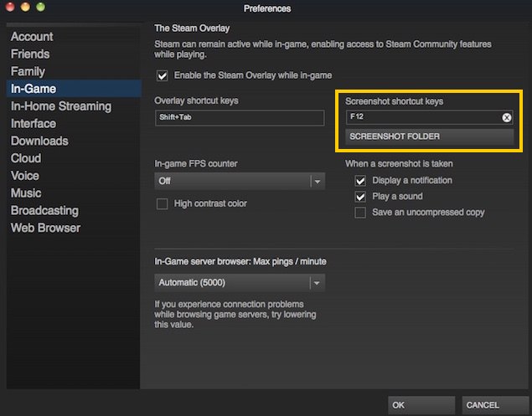
Task: Enable High contrast color checkbox
Action: (163, 203)
